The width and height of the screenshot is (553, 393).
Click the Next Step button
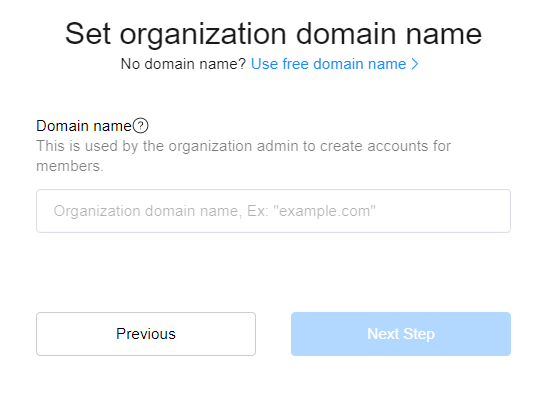coord(401,334)
